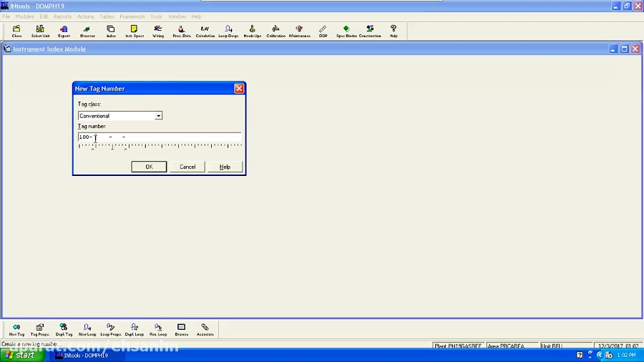
Task: Open the Calculation module
Action: [205, 31]
